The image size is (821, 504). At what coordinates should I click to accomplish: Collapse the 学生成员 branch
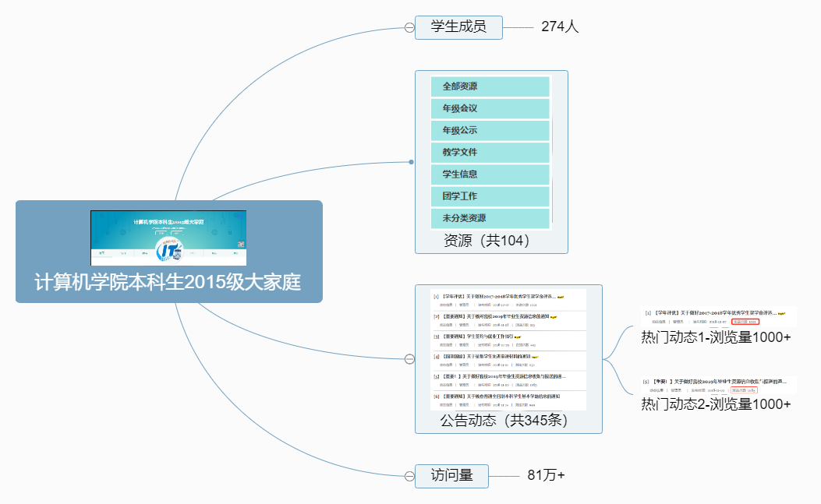[409, 27]
